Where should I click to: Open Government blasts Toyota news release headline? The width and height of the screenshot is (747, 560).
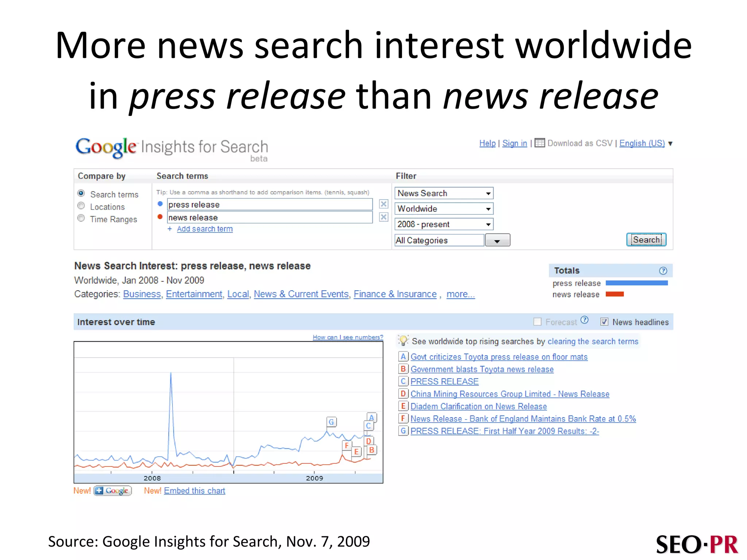click(x=482, y=369)
